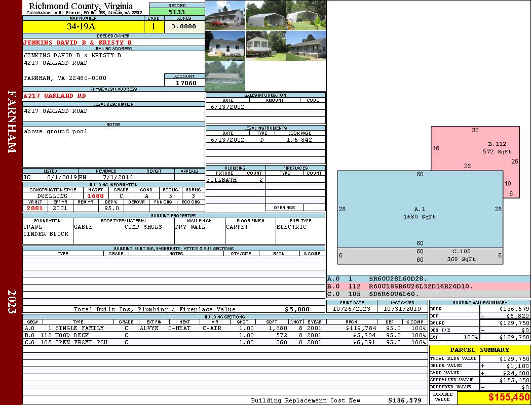Viewport: 532px width, 405px height.
Task: Open the screened porch house photo
Action: (x=265, y=46)
